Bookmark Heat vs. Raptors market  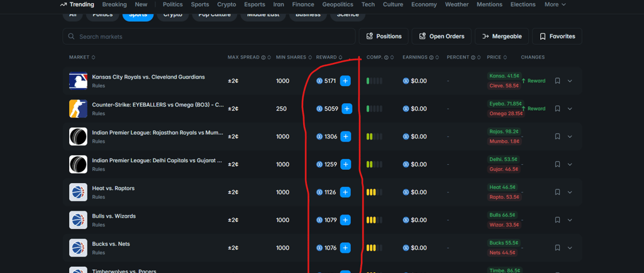click(x=557, y=192)
